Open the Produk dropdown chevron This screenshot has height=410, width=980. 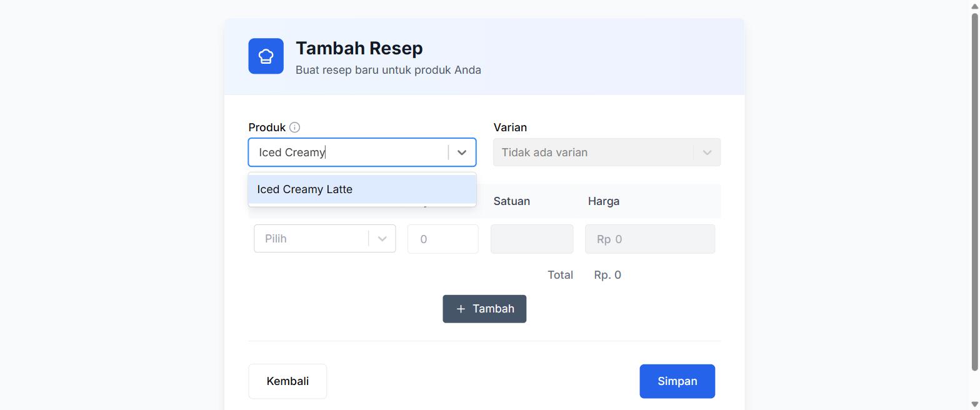coord(462,152)
